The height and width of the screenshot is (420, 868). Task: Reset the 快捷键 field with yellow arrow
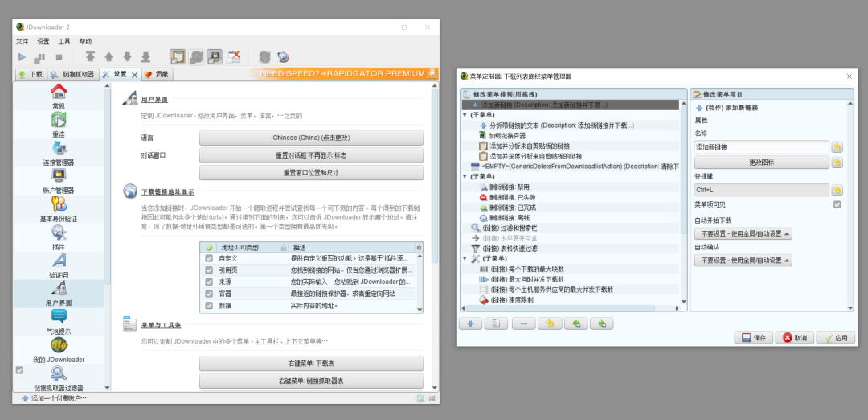coord(837,190)
